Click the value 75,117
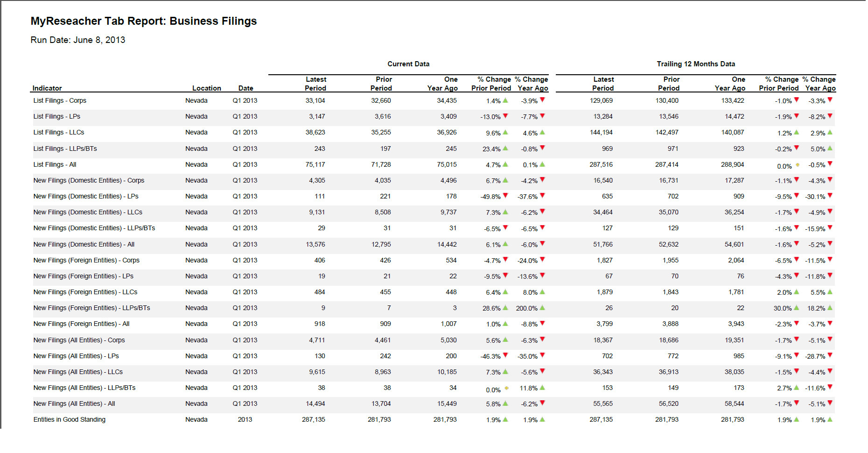Image resolution: width=868 pixels, height=453 pixels. pos(315,164)
